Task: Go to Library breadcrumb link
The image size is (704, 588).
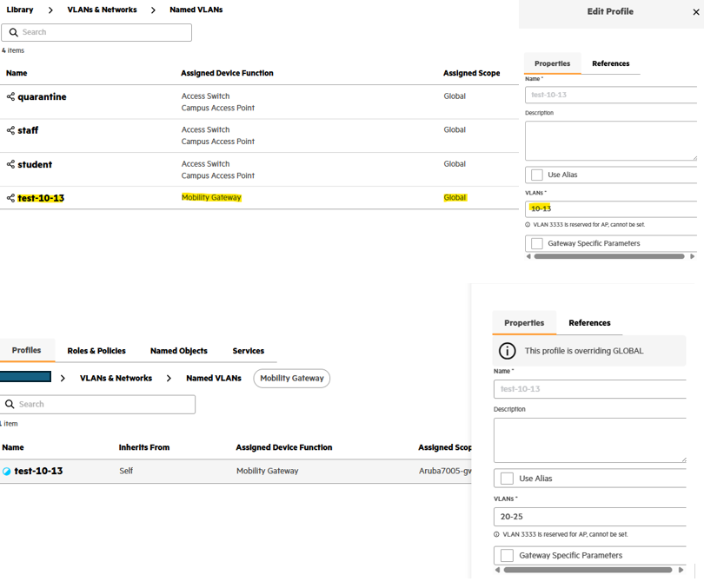Action: [x=20, y=10]
